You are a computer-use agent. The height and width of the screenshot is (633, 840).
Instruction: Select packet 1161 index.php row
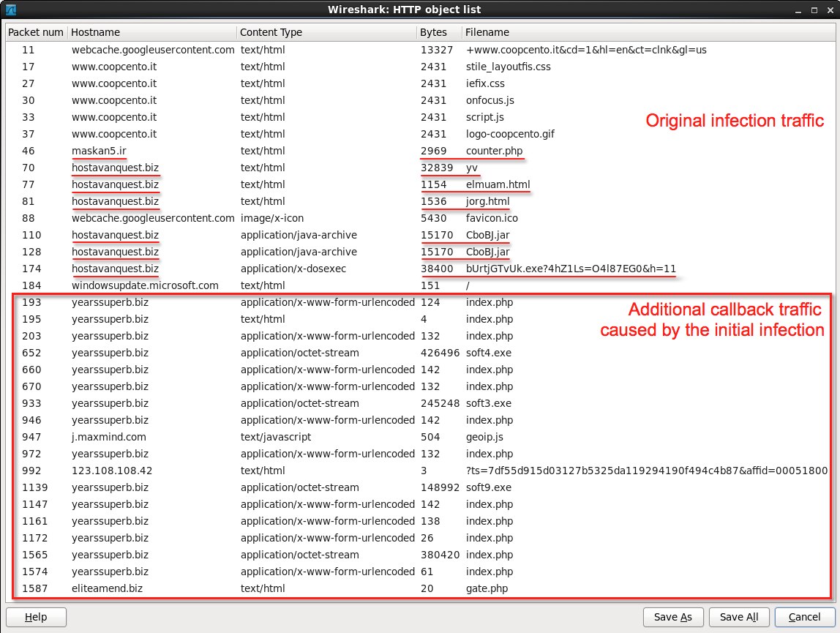420,521
